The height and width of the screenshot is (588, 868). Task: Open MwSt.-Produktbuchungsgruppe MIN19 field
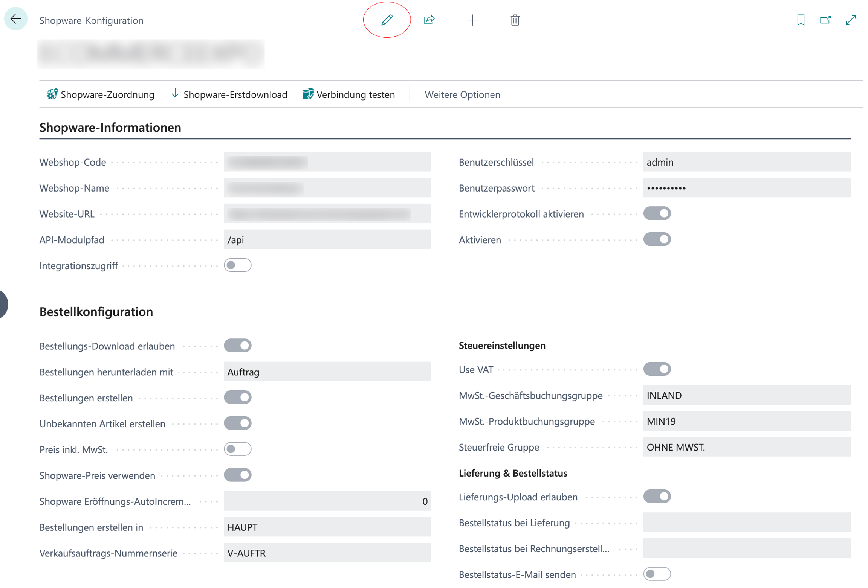[746, 421]
